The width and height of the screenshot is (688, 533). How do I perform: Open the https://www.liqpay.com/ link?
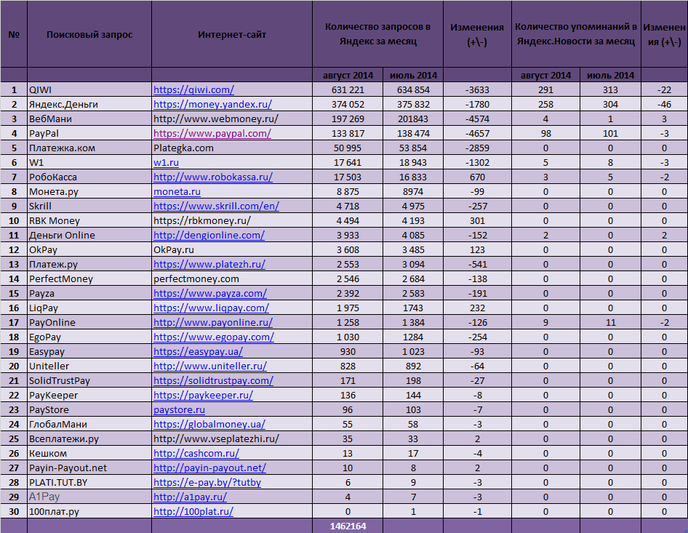(211, 308)
